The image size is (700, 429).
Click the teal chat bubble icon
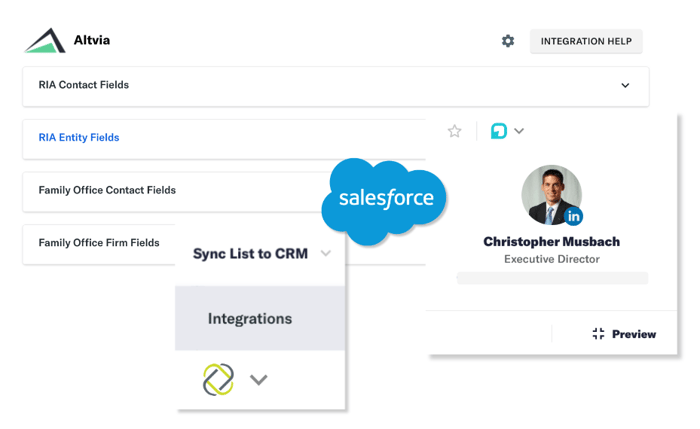(499, 131)
